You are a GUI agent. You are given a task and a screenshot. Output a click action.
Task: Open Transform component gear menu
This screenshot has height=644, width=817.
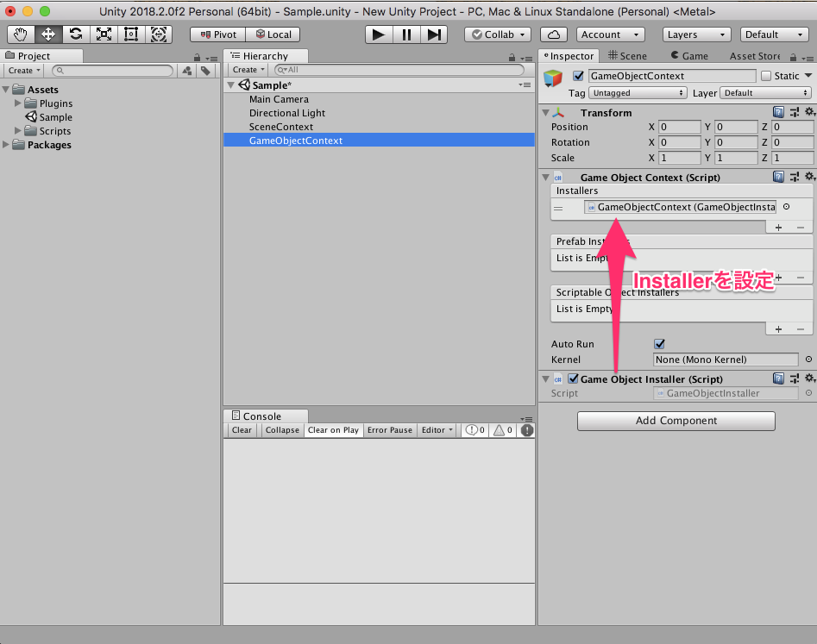coord(810,112)
